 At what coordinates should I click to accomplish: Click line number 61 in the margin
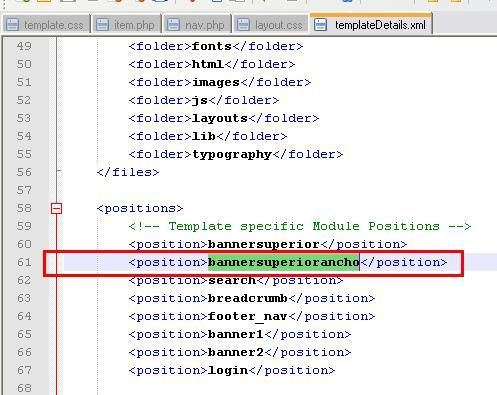(x=24, y=262)
